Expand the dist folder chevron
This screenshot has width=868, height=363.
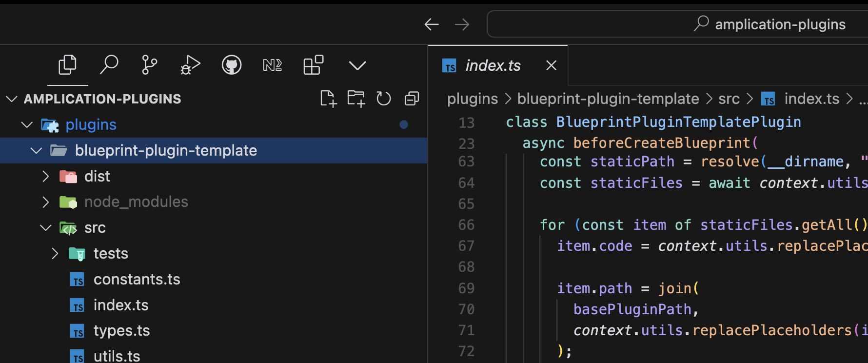point(46,176)
